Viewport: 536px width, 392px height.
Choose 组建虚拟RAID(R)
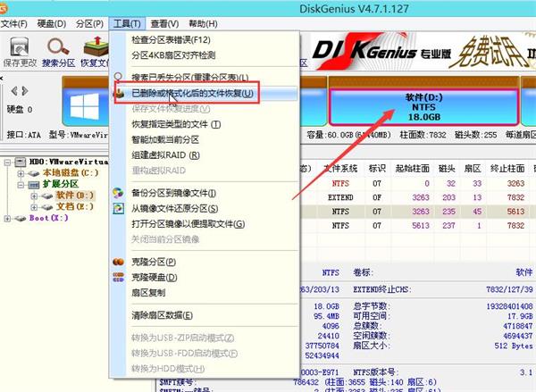tap(165, 154)
